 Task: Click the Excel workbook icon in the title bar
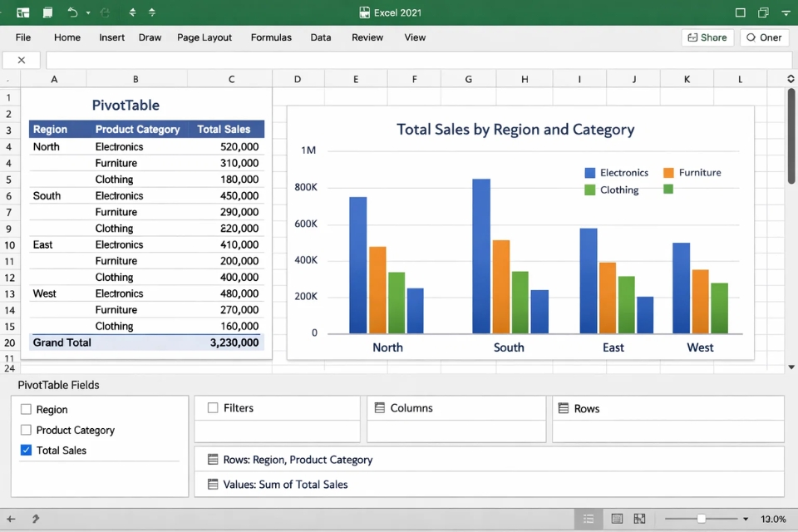[22, 12]
